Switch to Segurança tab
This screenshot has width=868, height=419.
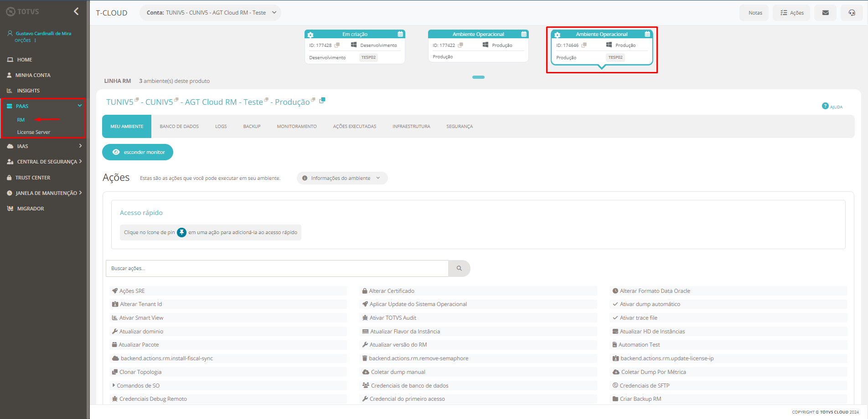[x=460, y=127]
